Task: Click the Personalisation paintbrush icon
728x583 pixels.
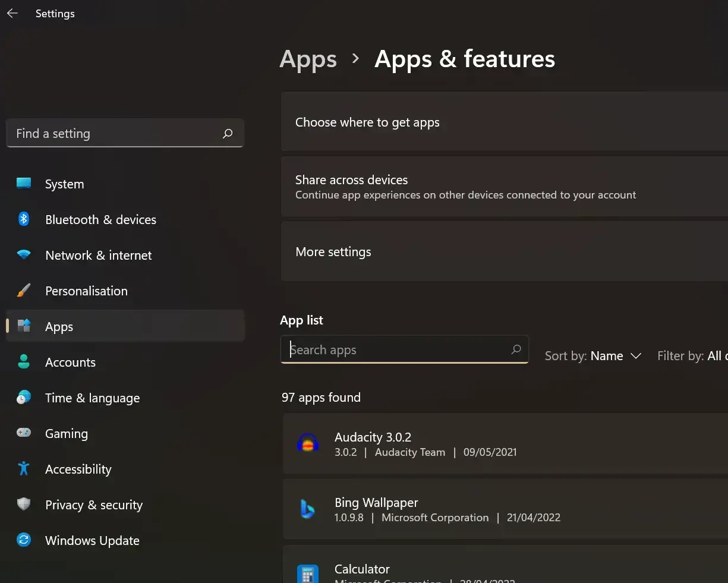Action: [24, 291]
